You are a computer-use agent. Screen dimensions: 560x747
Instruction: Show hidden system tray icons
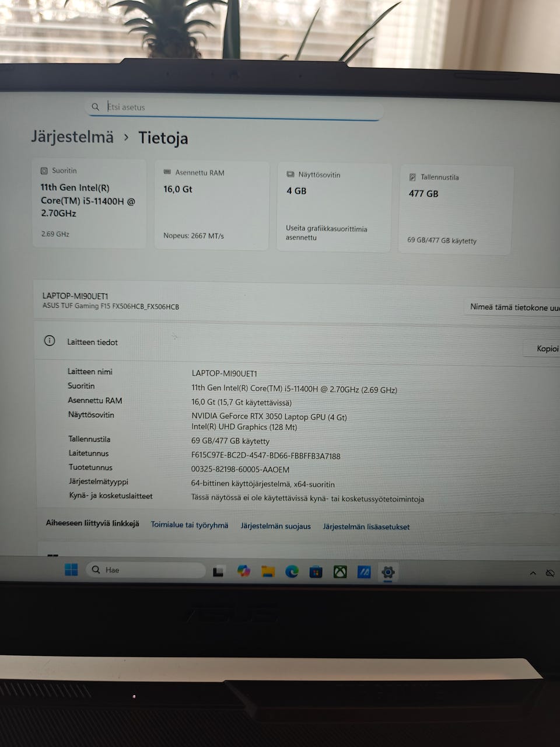[533, 574]
